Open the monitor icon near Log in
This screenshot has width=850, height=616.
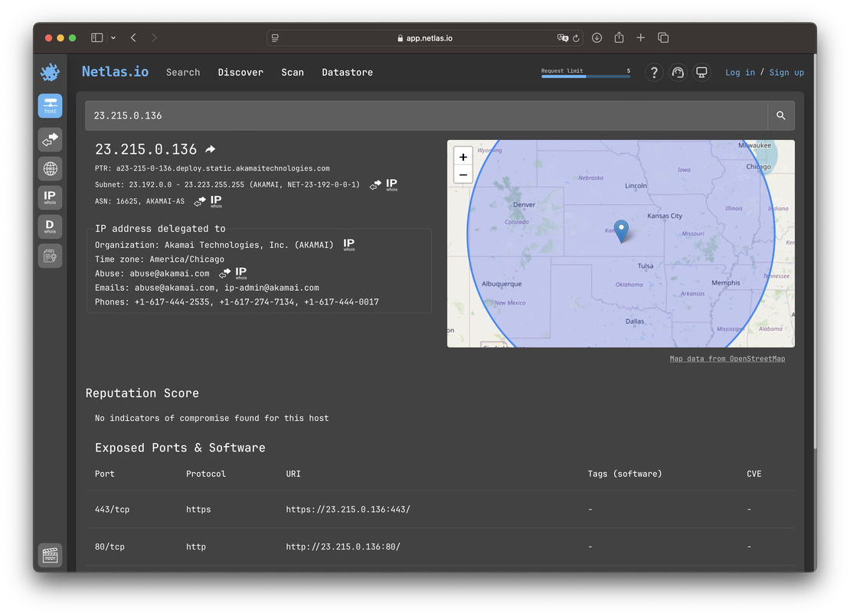point(701,72)
